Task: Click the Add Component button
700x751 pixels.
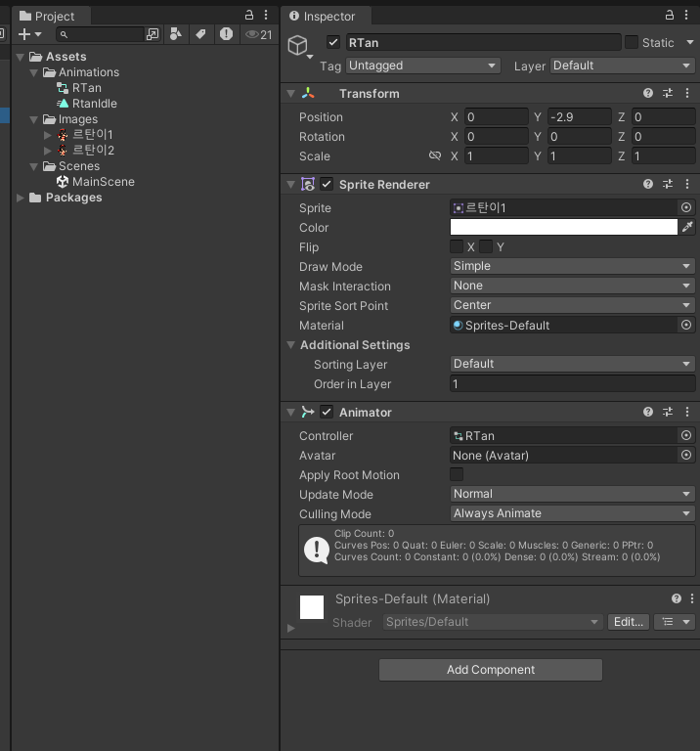Action: click(491, 670)
